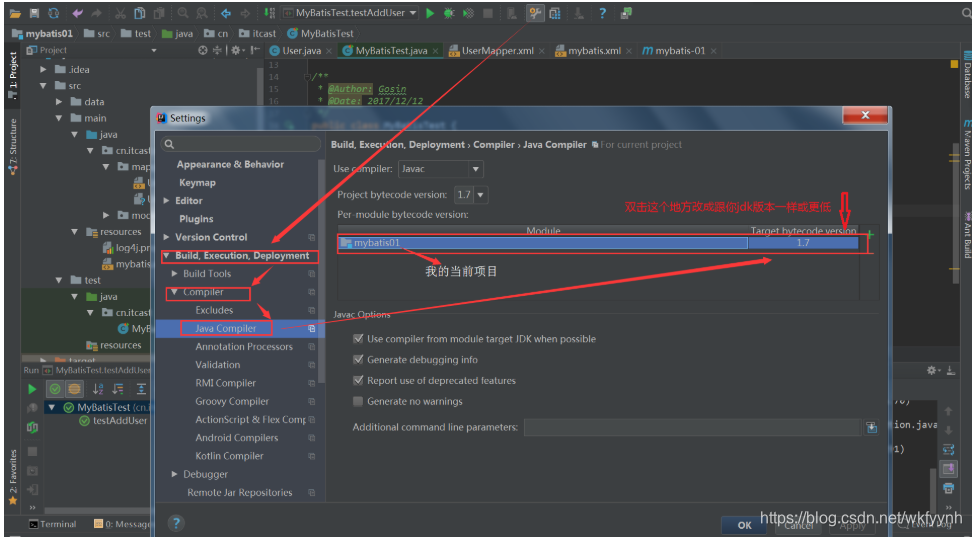Toggle Show Ignored tests in Run panel

74,389
